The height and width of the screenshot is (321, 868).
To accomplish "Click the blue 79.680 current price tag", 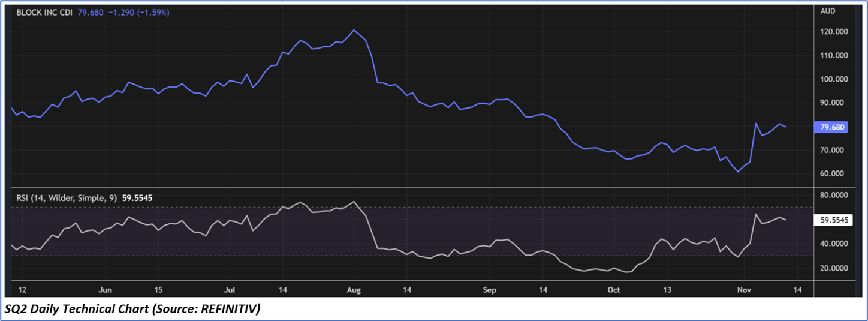I will tap(831, 127).
